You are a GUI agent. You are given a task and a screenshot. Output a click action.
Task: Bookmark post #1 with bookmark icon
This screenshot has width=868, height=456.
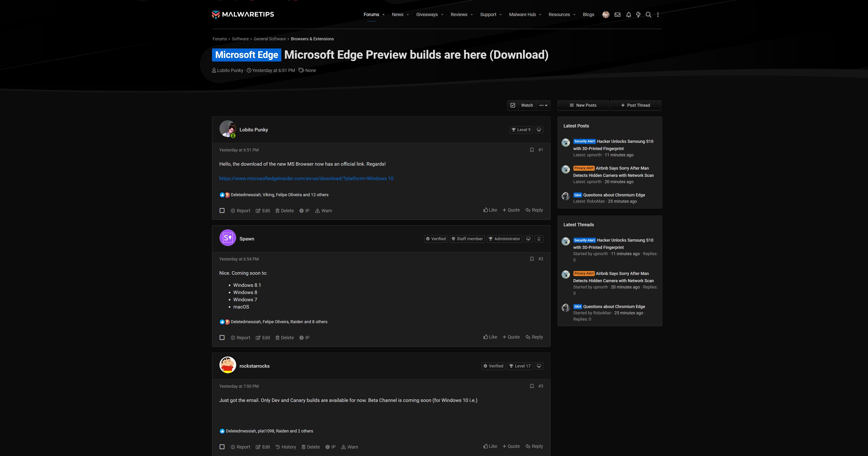point(532,150)
